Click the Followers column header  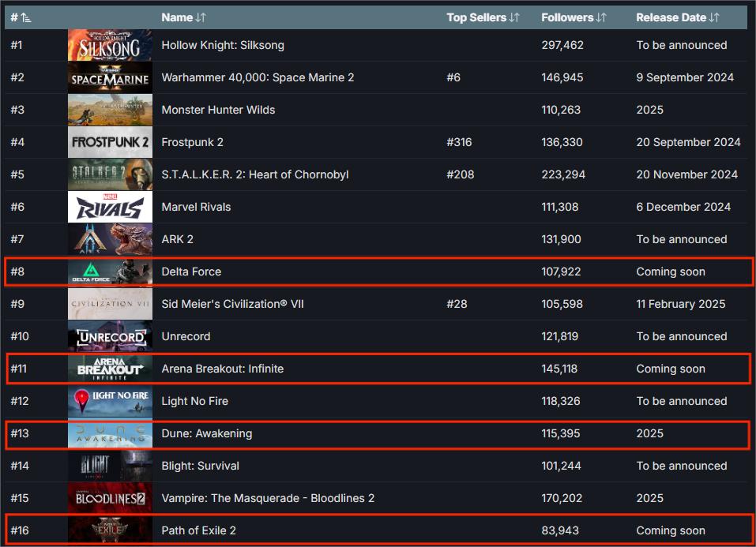tap(567, 18)
